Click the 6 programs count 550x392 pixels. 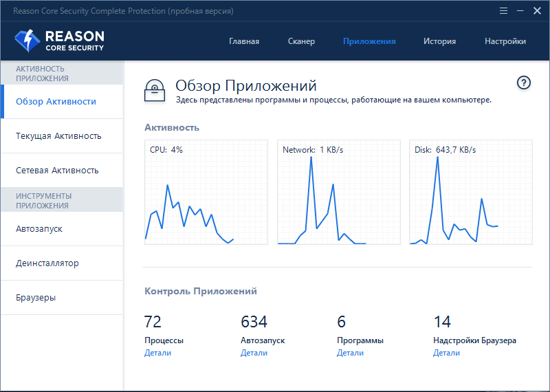[341, 321]
